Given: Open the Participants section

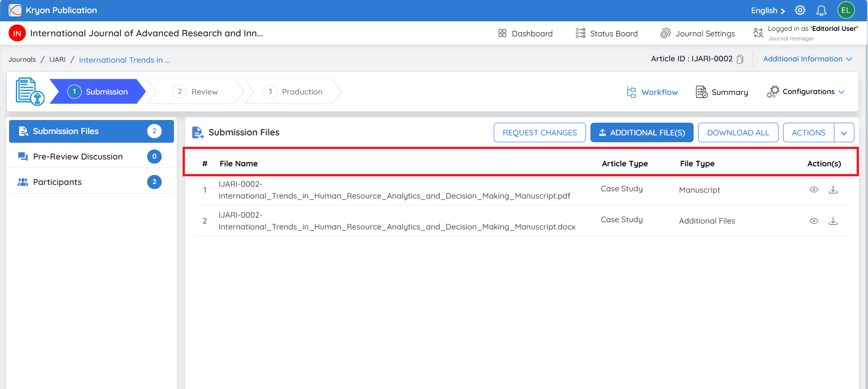Looking at the screenshot, I should (91, 182).
